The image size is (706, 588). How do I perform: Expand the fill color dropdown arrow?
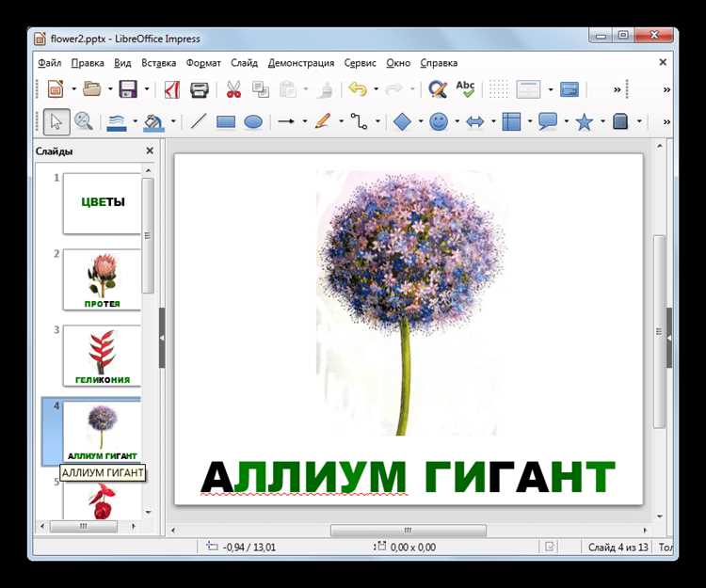click(x=173, y=121)
